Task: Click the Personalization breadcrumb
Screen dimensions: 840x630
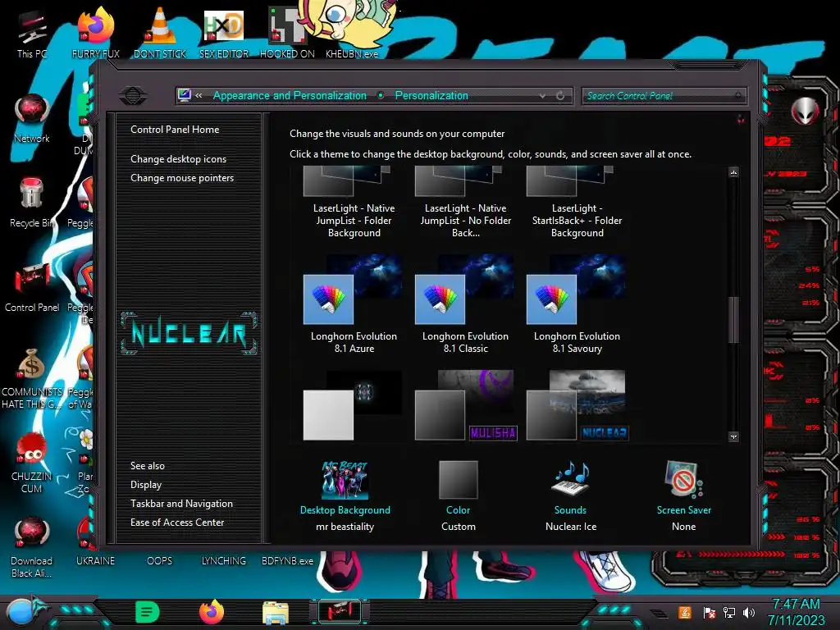Action: point(431,95)
